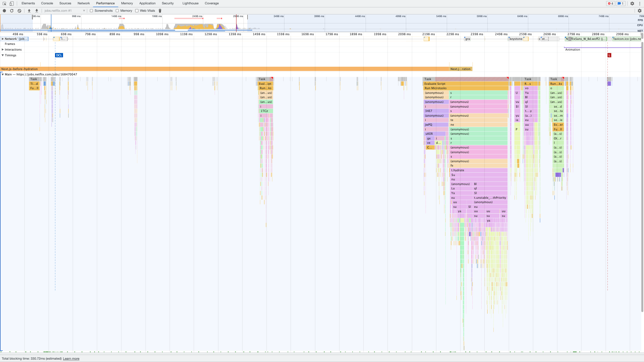Screen dimensions: 644x362
Task: Collapse the Timings track
Action: tap(3, 55)
